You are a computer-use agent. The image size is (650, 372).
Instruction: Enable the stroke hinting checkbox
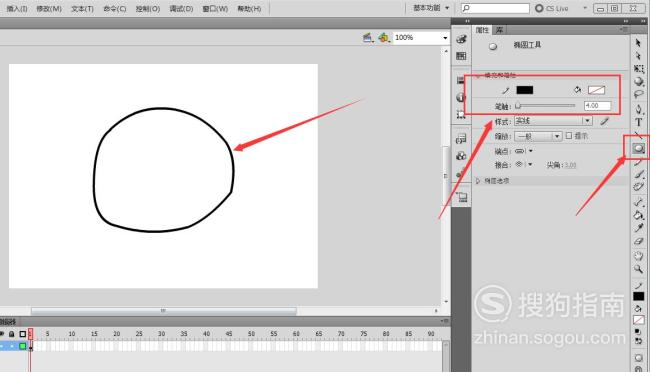pyautogui.click(x=569, y=136)
